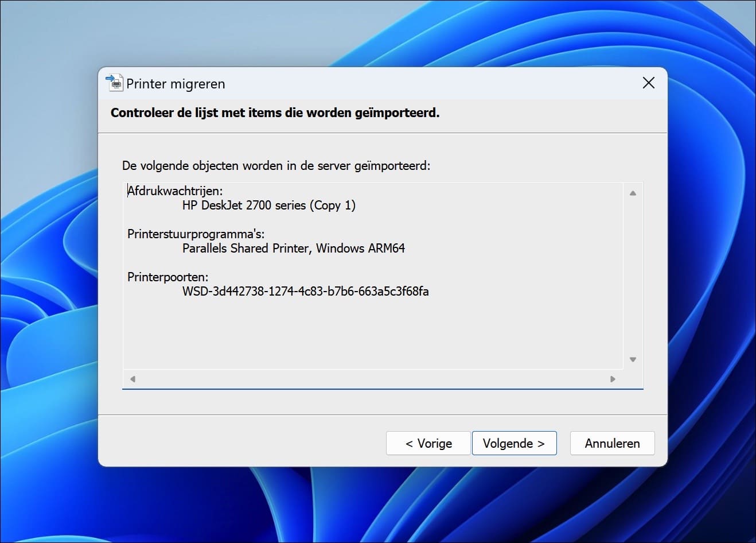Viewport: 756px width, 543px height.
Task: Click the horizontal scrollbar right arrow
Action: [x=612, y=379]
